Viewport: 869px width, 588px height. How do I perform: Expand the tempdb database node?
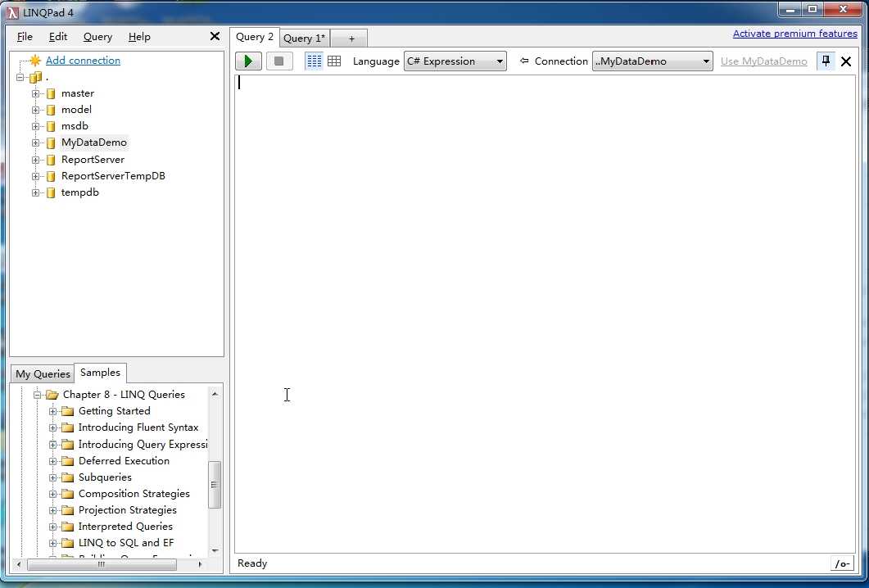point(35,192)
